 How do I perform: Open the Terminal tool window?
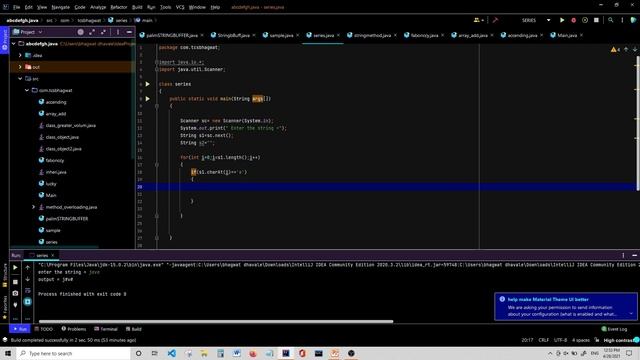point(106,329)
